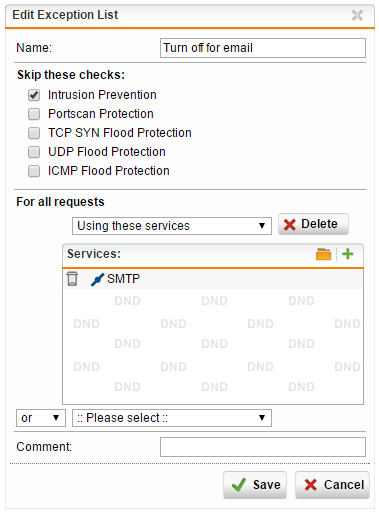Image resolution: width=379 pixels, height=516 pixels.
Task: Select the SMTP entry in Services list
Action: tap(213, 279)
